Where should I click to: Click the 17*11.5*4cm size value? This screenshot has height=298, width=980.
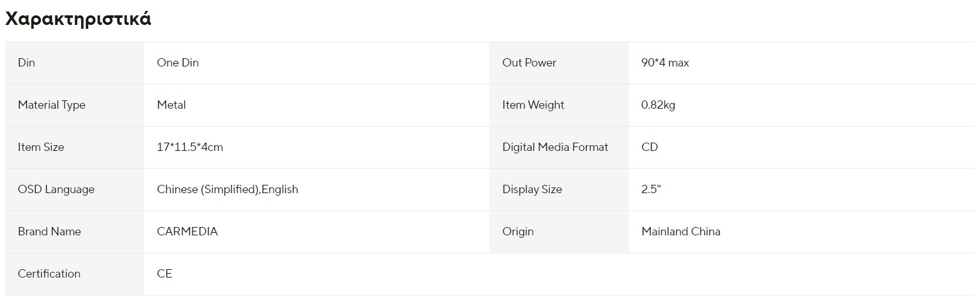(x=190, y=147)
